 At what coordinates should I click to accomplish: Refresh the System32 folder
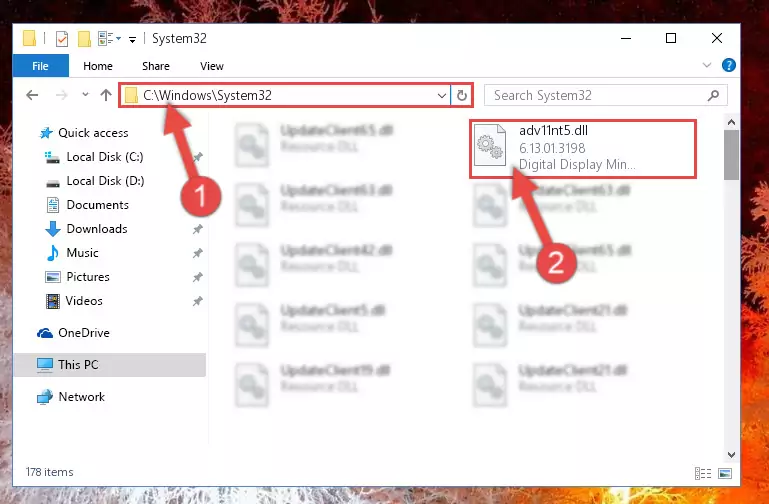(461, 96)
